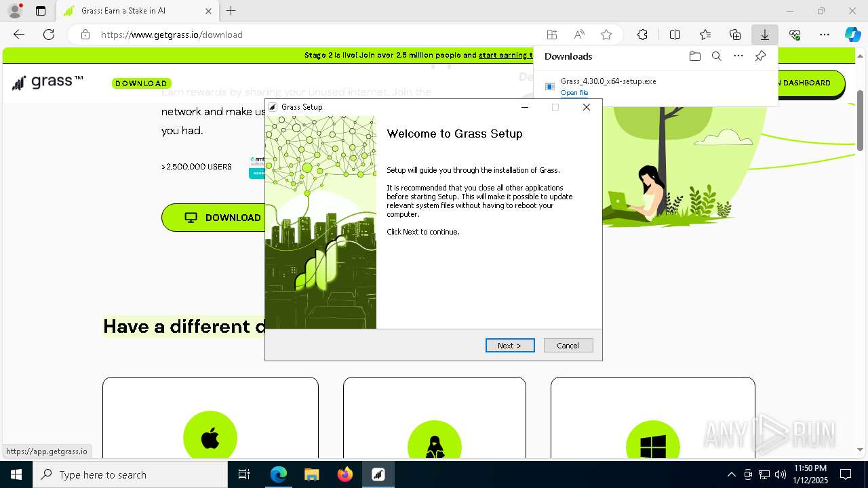Cancel the Grass Setup installer
Image resolution: width=868 pixels, height=488 pixels.
tap(568, 346)
